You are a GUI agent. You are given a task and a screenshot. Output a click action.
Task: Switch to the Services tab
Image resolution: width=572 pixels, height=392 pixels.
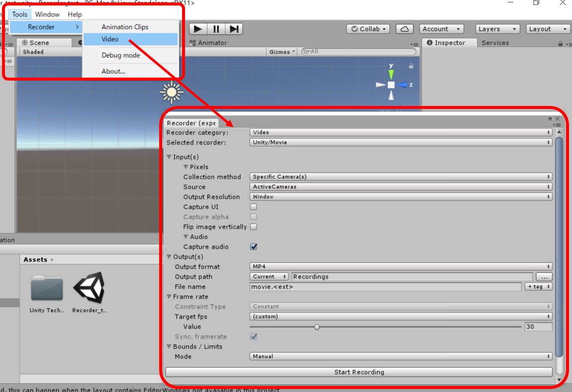495,43
